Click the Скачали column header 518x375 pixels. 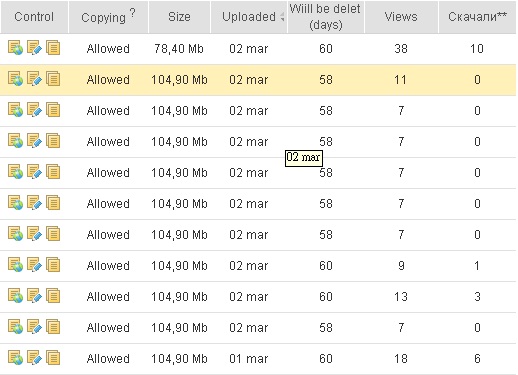477,17
